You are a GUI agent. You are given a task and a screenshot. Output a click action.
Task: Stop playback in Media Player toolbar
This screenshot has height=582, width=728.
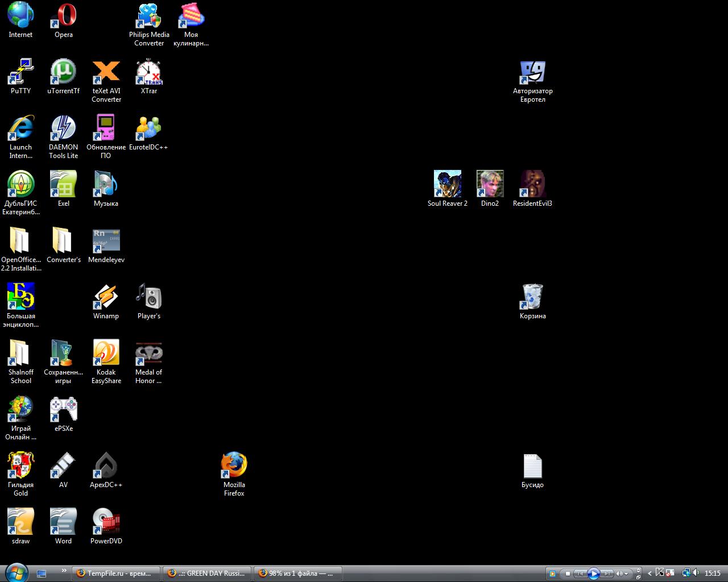click(x=568, y=573)
